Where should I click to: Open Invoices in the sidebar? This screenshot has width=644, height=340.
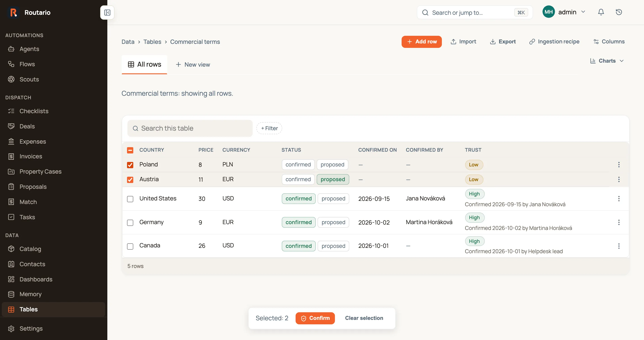(53, 157)
